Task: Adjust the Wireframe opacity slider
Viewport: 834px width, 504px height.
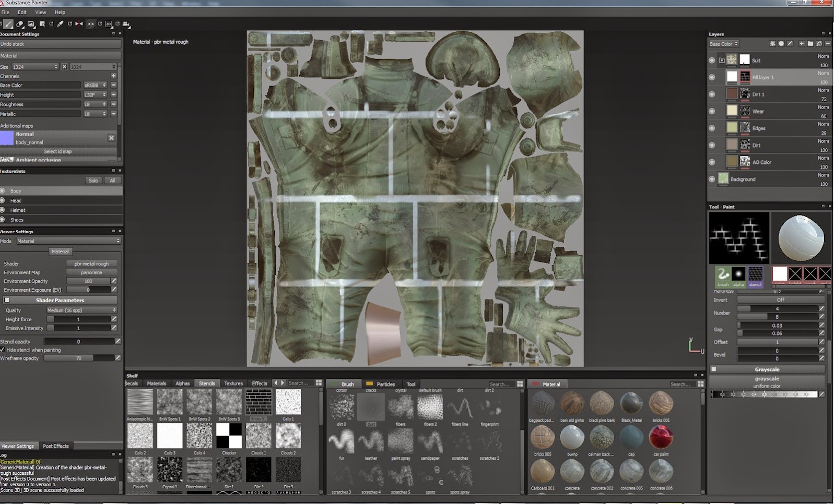Action: [x=79, y=358]
